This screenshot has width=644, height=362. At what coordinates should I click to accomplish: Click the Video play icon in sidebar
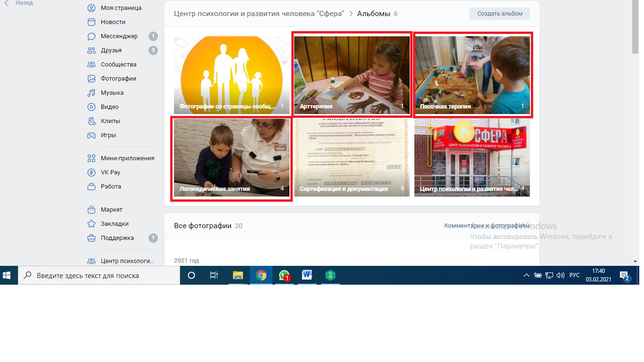91,107
